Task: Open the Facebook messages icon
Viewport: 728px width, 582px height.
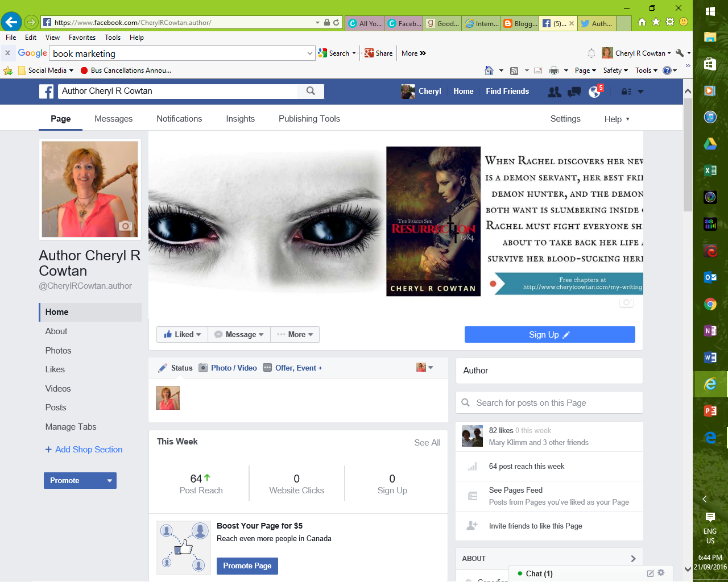Action: click(574, 92)
